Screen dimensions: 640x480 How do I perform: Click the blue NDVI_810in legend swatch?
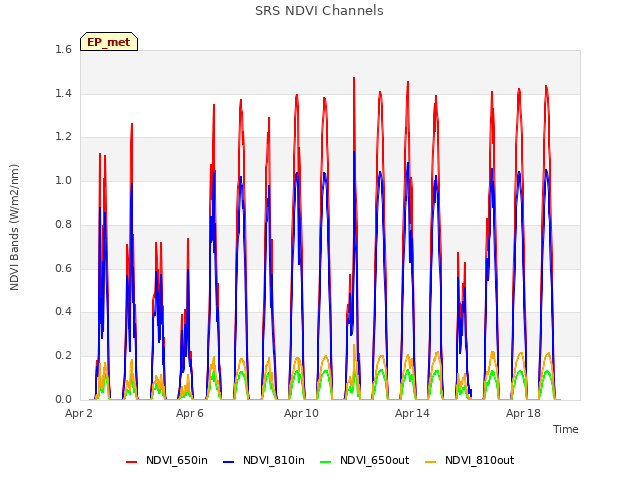tap(229, 462)
